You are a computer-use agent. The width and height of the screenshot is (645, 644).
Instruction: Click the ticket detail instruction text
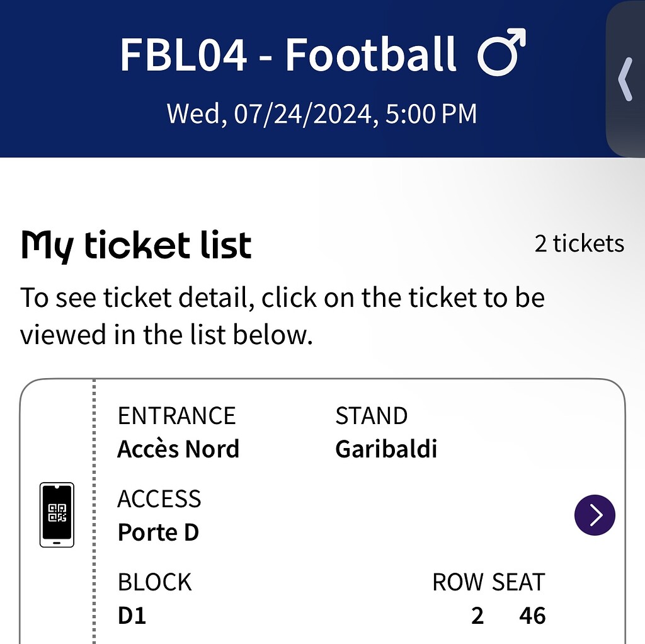coord(282,316)
